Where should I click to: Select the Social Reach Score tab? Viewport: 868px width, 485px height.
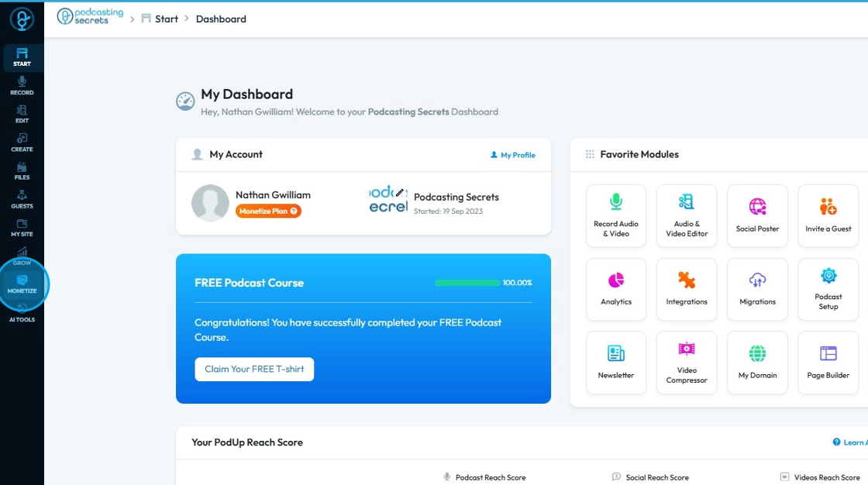650,477
